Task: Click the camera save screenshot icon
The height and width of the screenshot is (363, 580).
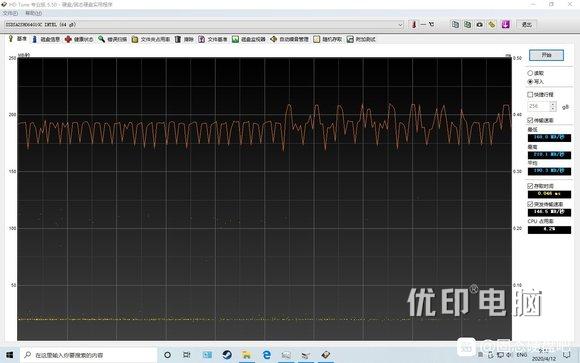Action: click(x=480, y=24)
